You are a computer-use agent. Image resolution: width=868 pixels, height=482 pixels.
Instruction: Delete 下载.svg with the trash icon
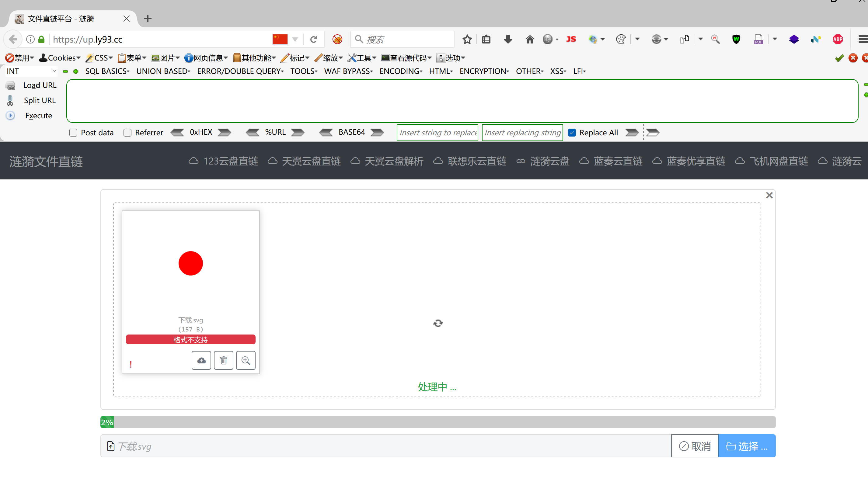tap(223, 360)
